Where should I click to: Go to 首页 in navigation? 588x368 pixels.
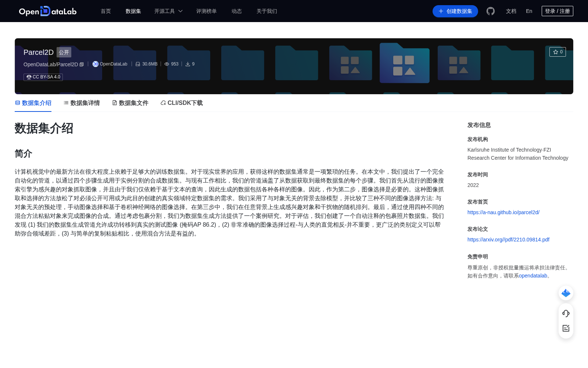106,11
